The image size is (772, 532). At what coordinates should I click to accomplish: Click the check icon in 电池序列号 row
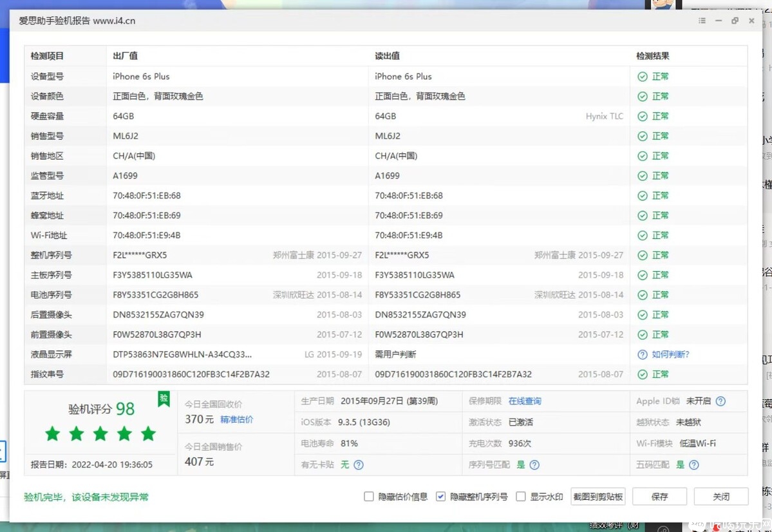[x=643, y=295]
